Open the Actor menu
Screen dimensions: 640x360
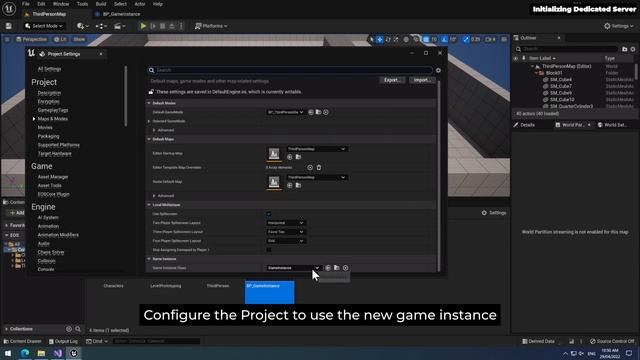[x=140, y=4]
